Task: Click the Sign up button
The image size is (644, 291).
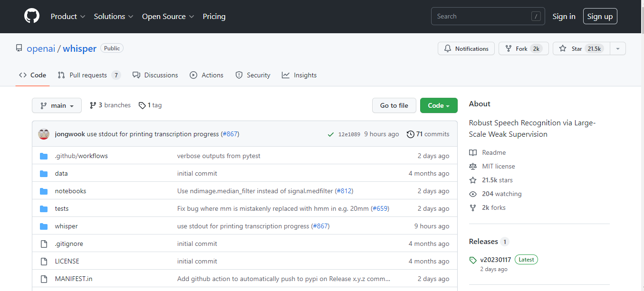Action: click(600, 16)
